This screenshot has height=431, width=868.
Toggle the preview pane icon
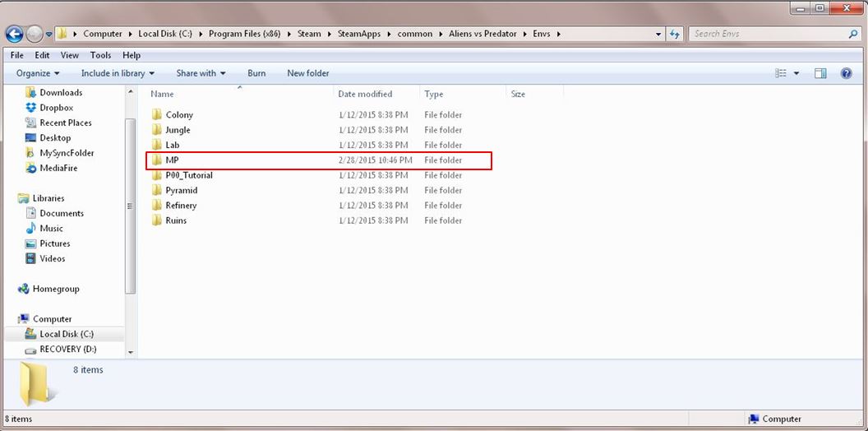pos(820,73)
